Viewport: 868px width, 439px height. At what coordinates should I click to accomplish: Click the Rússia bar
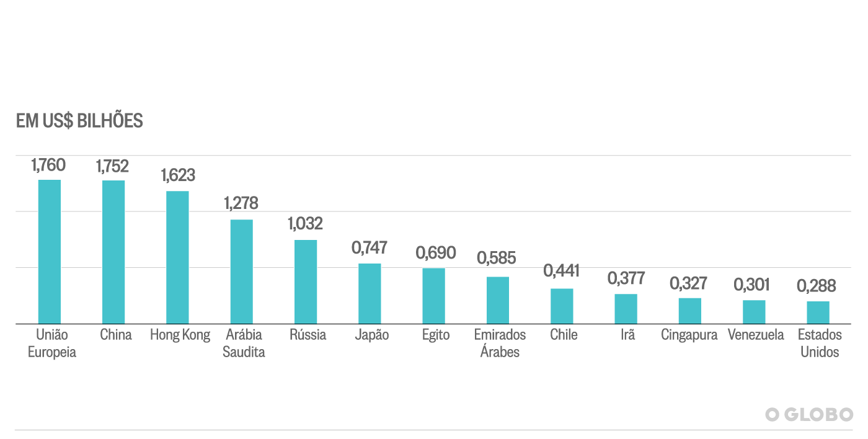point(306,282)
